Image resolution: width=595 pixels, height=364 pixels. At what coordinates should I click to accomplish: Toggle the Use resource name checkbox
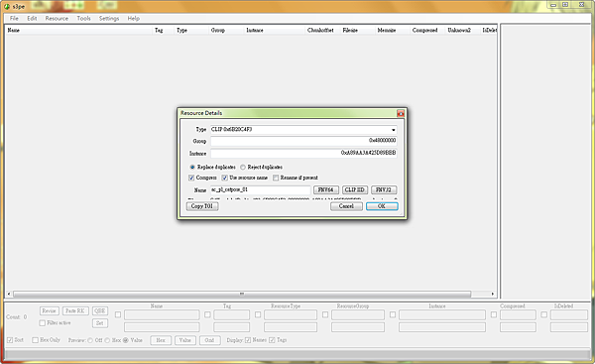click(225, 178)
